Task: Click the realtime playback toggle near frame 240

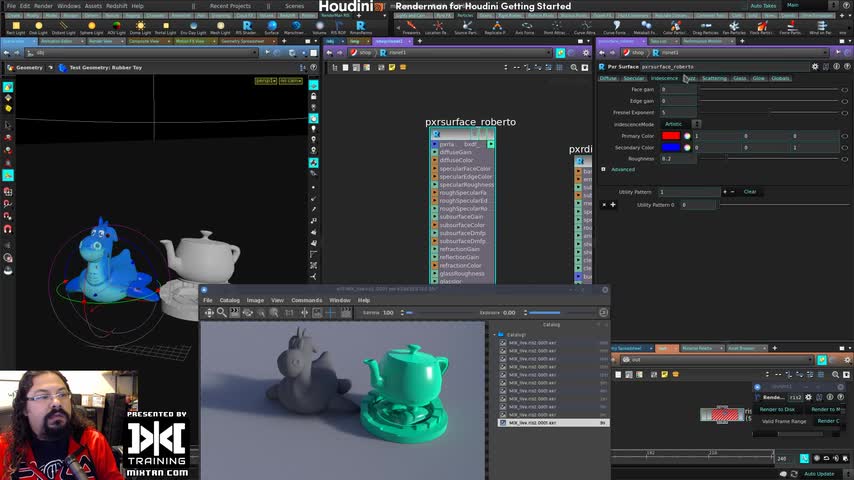Action: [804, 459]
